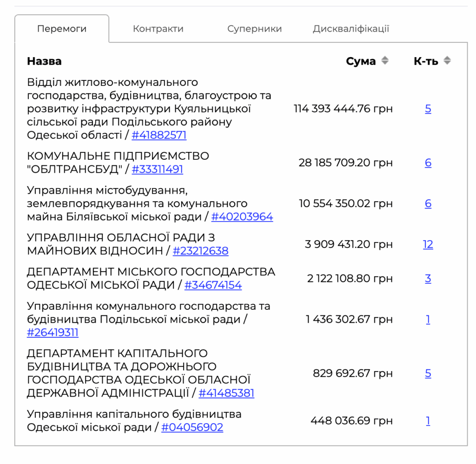Open link #23212638 for Управління обласної ради
Viewport: 476px width, 464px height.
point(200,251)
